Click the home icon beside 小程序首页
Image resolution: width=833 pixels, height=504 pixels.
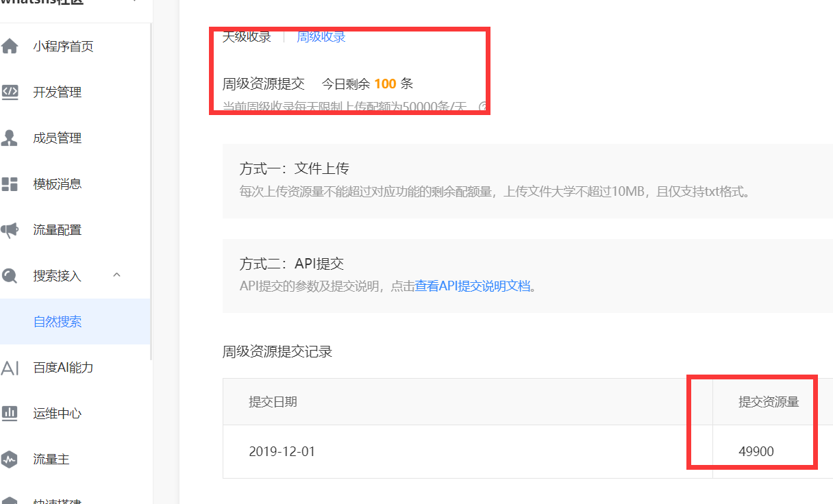(10, 47)
